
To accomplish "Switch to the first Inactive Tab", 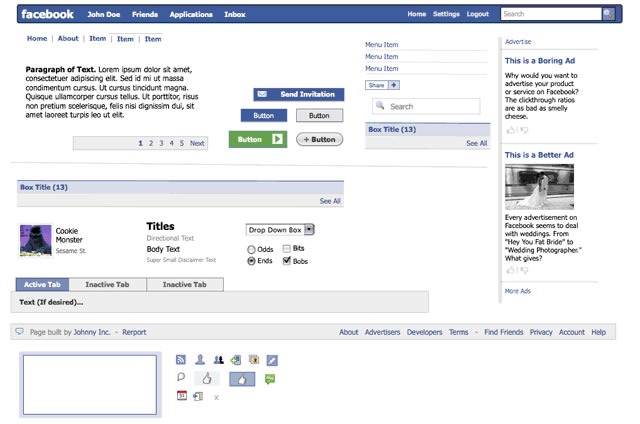I will pyautogui.click(x=108, y=285).
